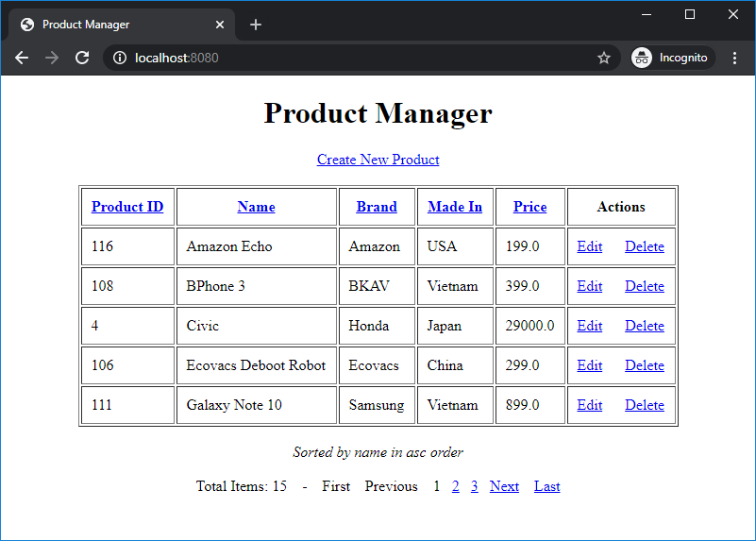756x541 pixels.
Task: Click the 'BPhone 3' name cell
Action: coord(257,286)
